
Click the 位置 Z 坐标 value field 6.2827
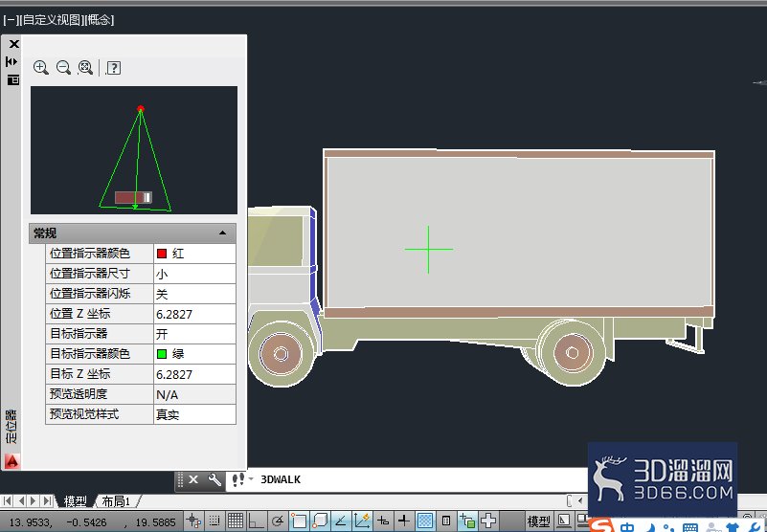[194, 315]
